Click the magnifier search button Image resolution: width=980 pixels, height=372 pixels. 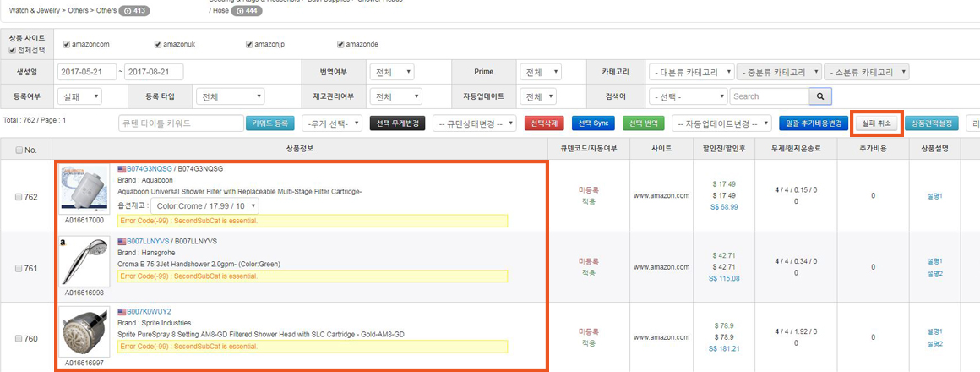pos(820,96)
